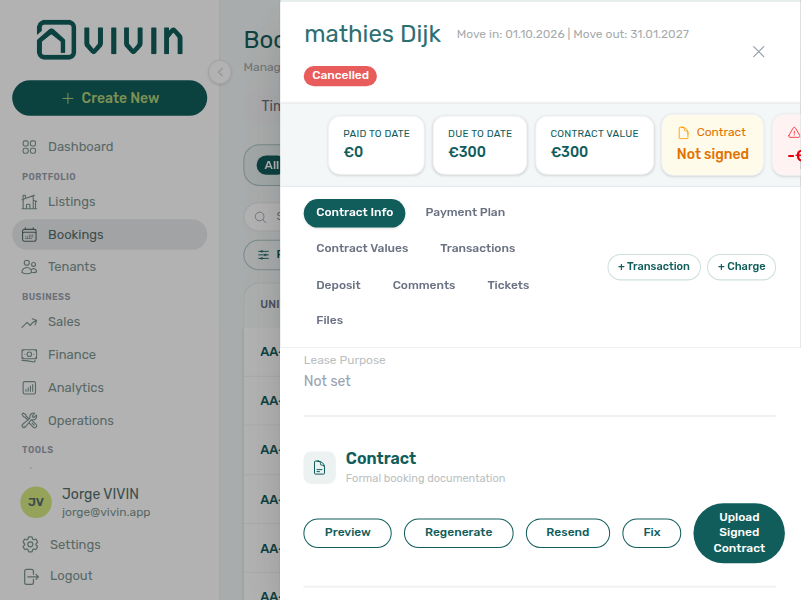Click the Logout door icon
This screenshot has height=600, width=801.
tap(31, 577)
